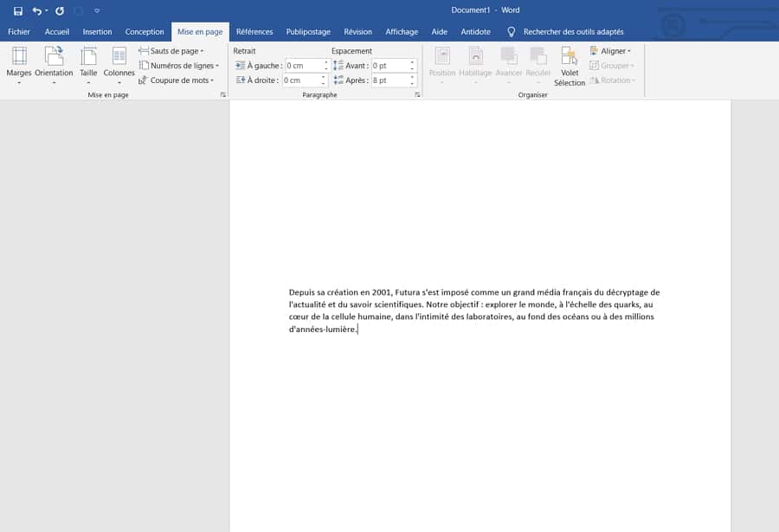This screenshot has height=532, width=779.
Task: Switch to the Accueil tab
Action: coord(56,31)
